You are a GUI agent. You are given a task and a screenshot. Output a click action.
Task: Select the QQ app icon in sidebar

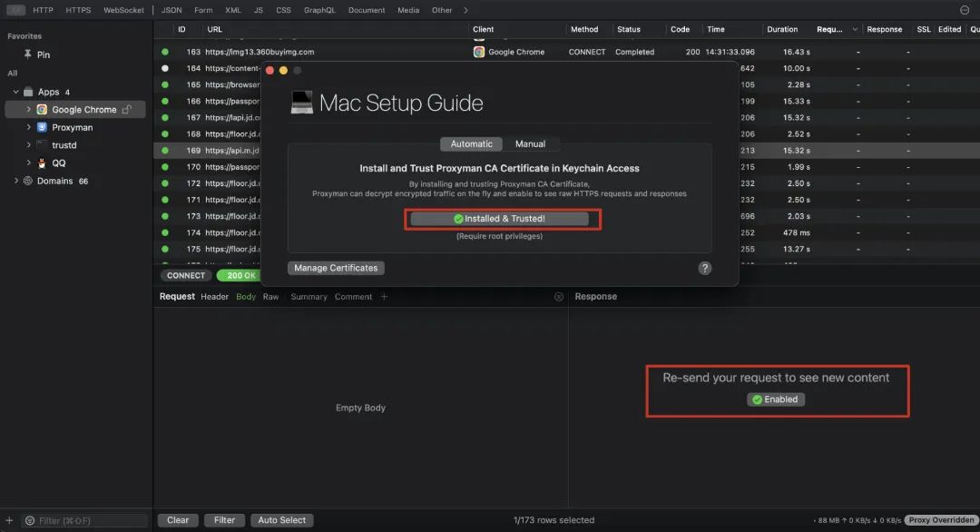(x=42, y=163)
